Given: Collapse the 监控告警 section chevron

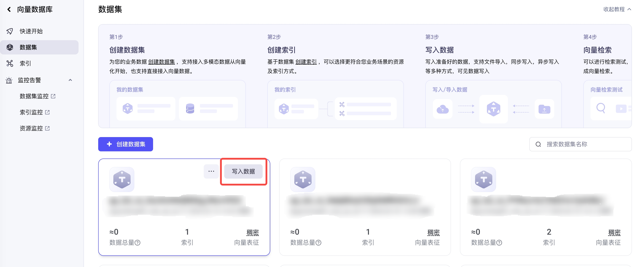Looking at the screenshot, I should point(70,80).
